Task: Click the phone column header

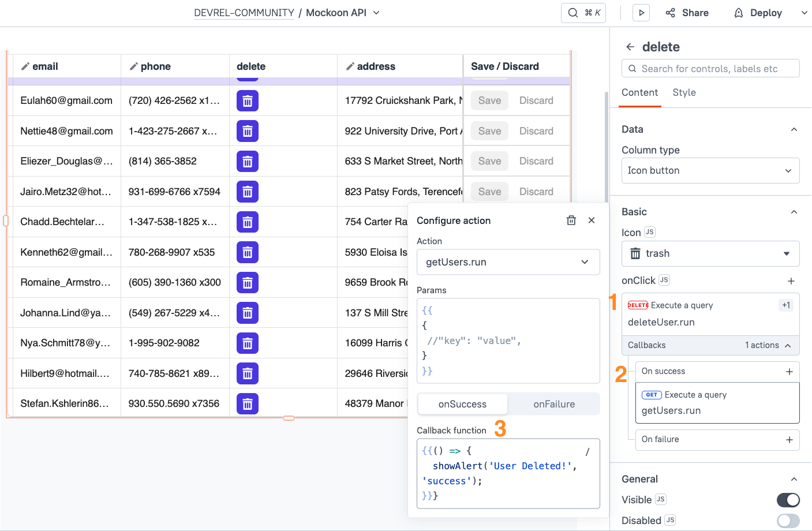Action: click(x=175, y=66)
